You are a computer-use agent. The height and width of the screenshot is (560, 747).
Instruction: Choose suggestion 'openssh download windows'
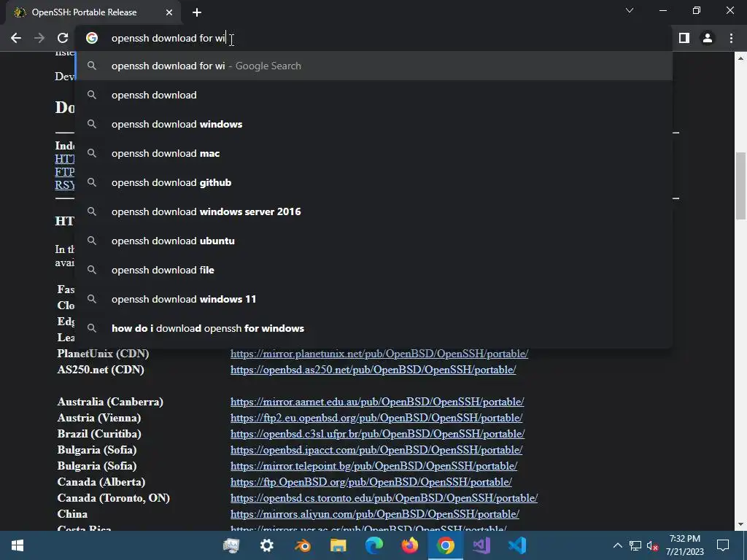[x=374, y=124]
